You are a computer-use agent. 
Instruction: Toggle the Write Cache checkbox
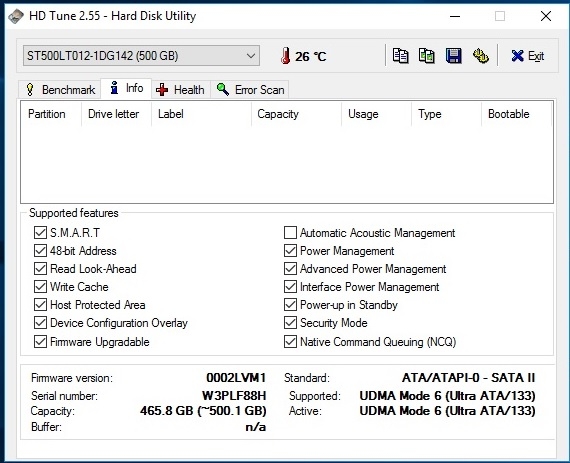40,287
